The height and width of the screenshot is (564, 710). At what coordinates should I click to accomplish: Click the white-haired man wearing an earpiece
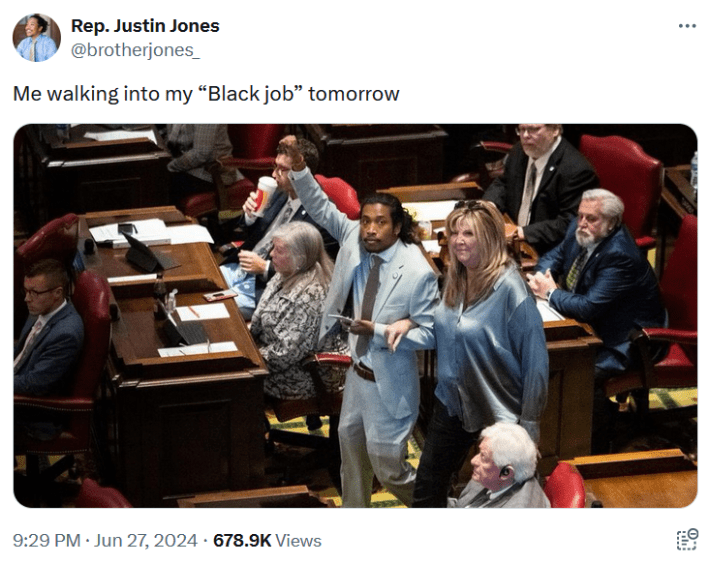point(503,466)
